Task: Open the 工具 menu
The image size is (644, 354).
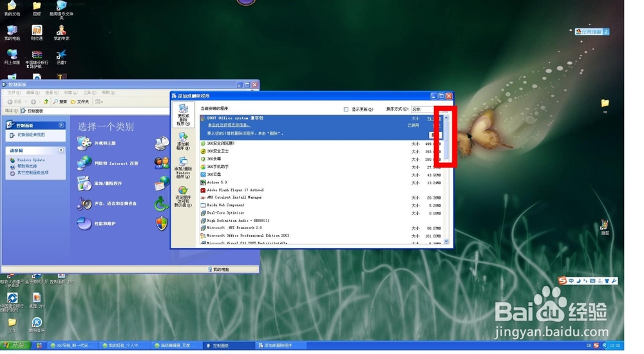Action: [90, 93]
